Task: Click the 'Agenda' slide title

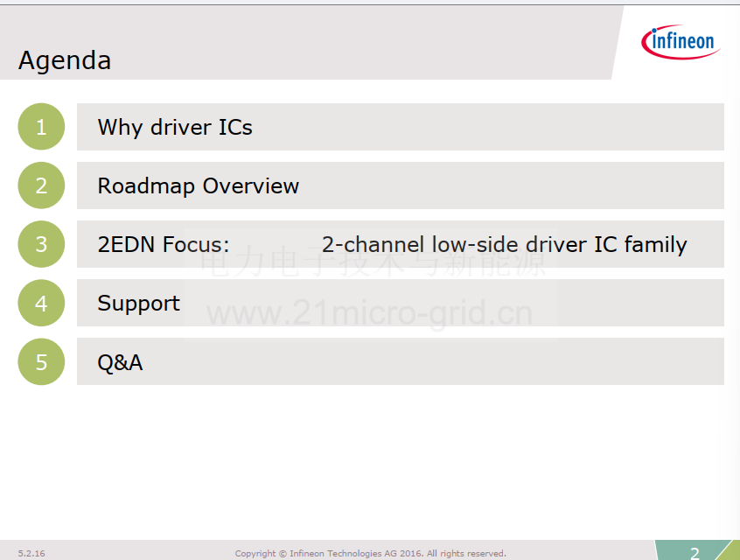Action: tap(65, 60)
